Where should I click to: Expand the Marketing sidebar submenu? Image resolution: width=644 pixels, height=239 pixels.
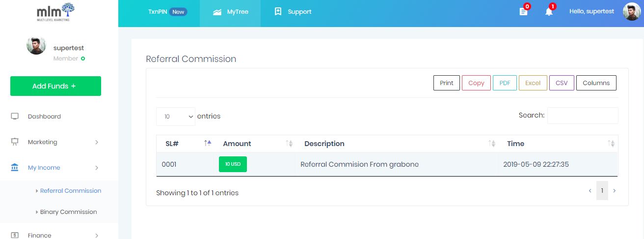pos(97,142)
